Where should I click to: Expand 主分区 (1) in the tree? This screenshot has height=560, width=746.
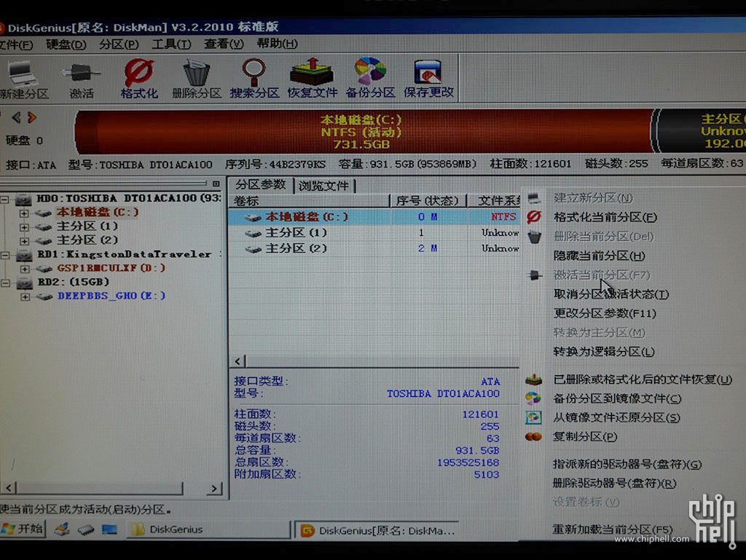24,227
